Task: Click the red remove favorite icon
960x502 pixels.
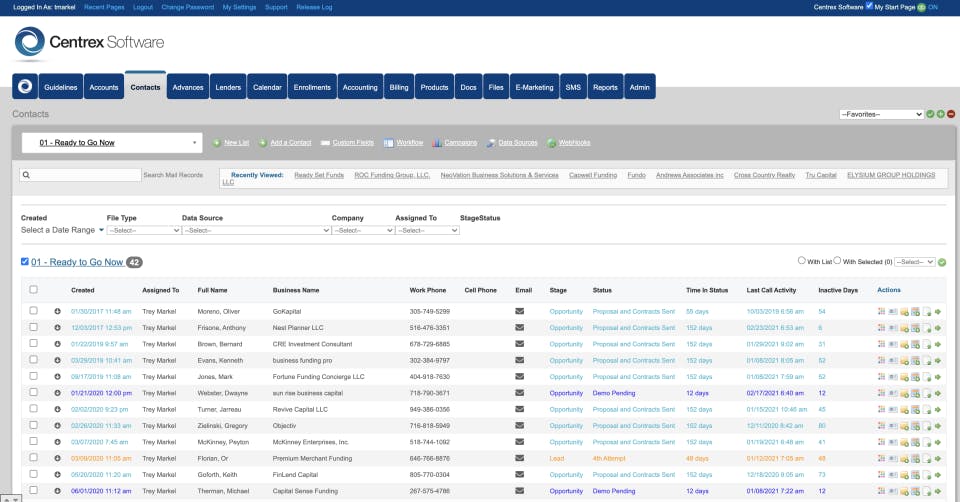Action: [x=951, y=114]
